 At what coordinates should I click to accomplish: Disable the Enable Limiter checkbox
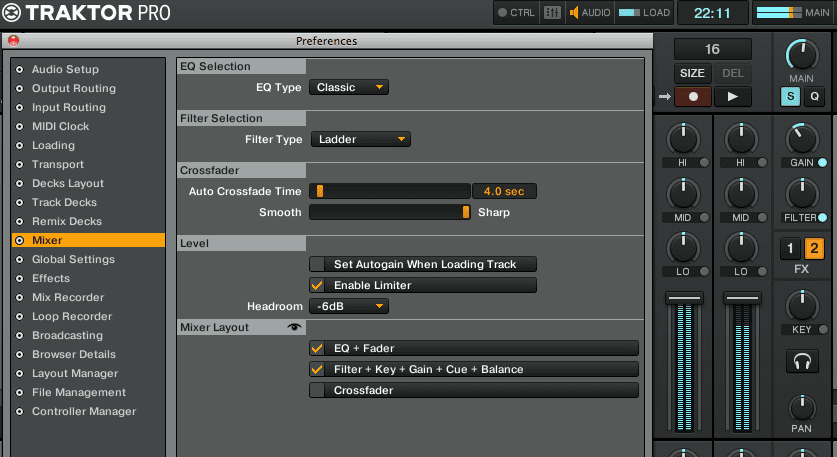coord(317,285)
